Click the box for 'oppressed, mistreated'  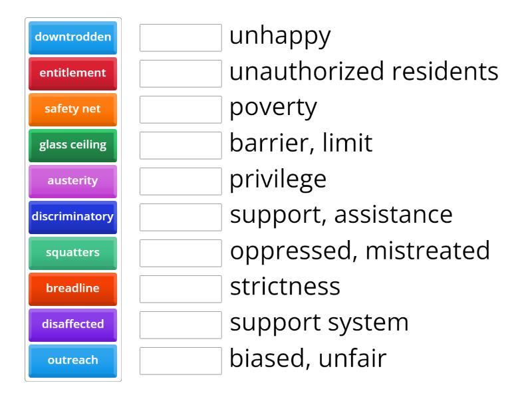180,253
